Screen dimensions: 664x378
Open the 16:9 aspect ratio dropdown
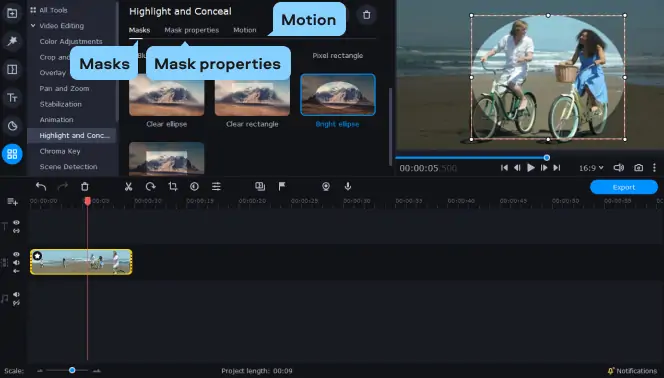(x=591, y=168)
